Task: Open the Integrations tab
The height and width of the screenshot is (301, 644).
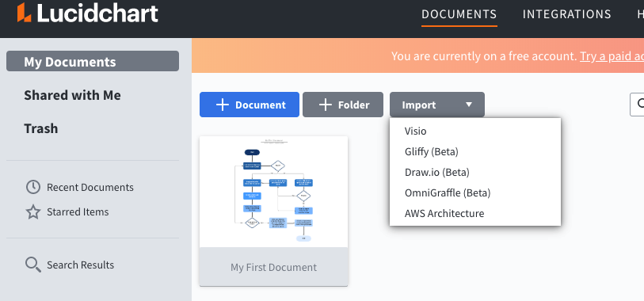Action: tap(567, 14)
